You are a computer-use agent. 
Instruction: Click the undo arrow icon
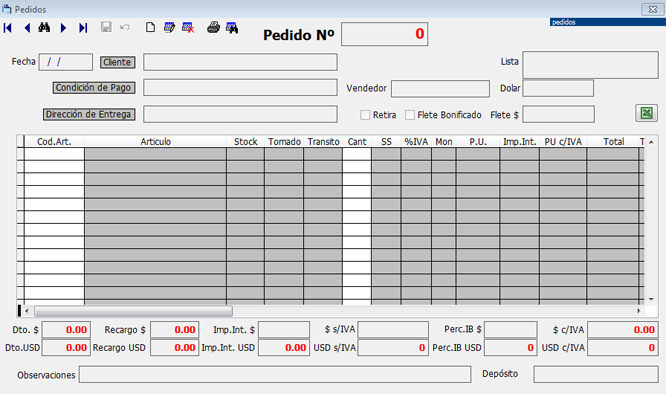125,28
